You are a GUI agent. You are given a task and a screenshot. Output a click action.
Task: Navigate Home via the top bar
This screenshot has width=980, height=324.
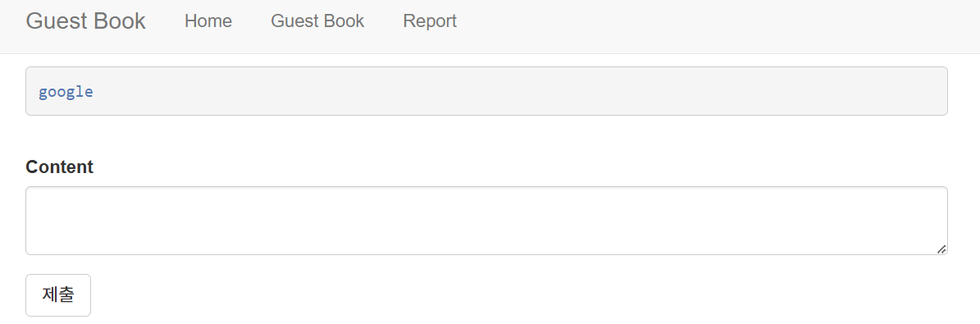tap(208, 21)
